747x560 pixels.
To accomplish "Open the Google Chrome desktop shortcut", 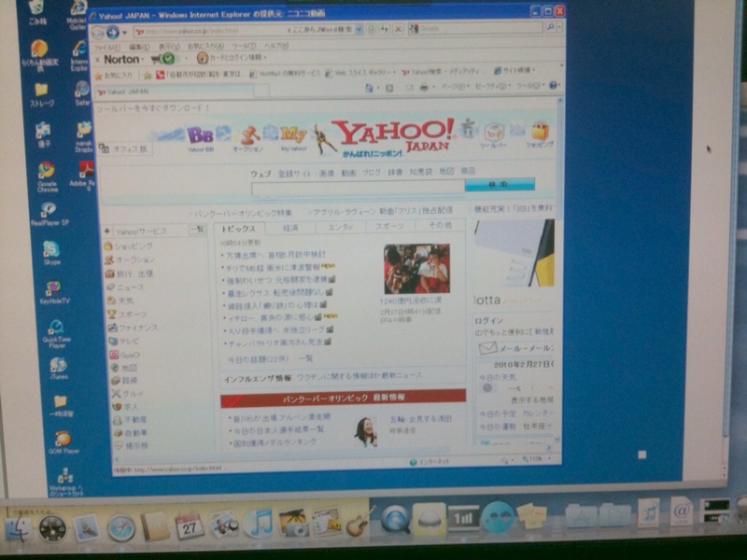I will coord(46,171).
